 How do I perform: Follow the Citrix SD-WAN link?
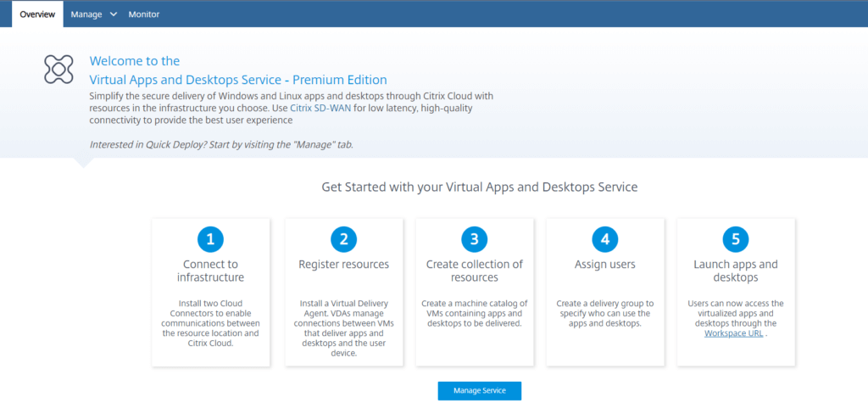pyautogui.click(x=315, y=108)
